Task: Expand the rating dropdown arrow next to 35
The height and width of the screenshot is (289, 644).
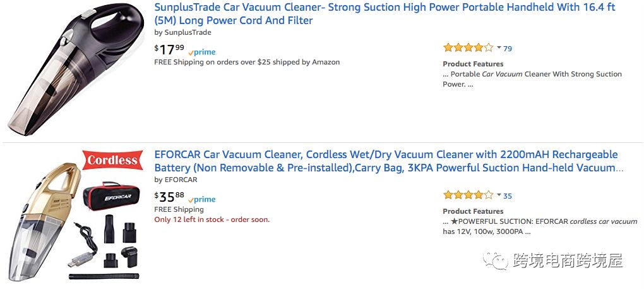Action: pos(499,195)
